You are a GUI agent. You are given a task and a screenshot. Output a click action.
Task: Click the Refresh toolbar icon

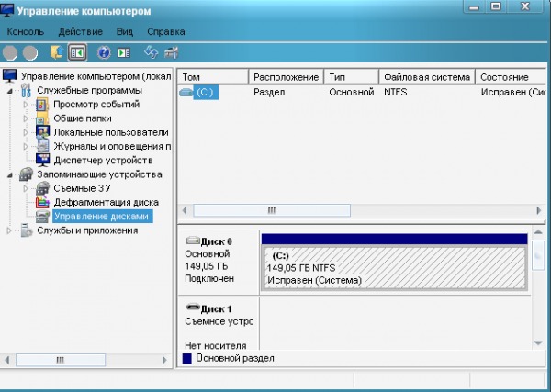[x=152, y=52]
